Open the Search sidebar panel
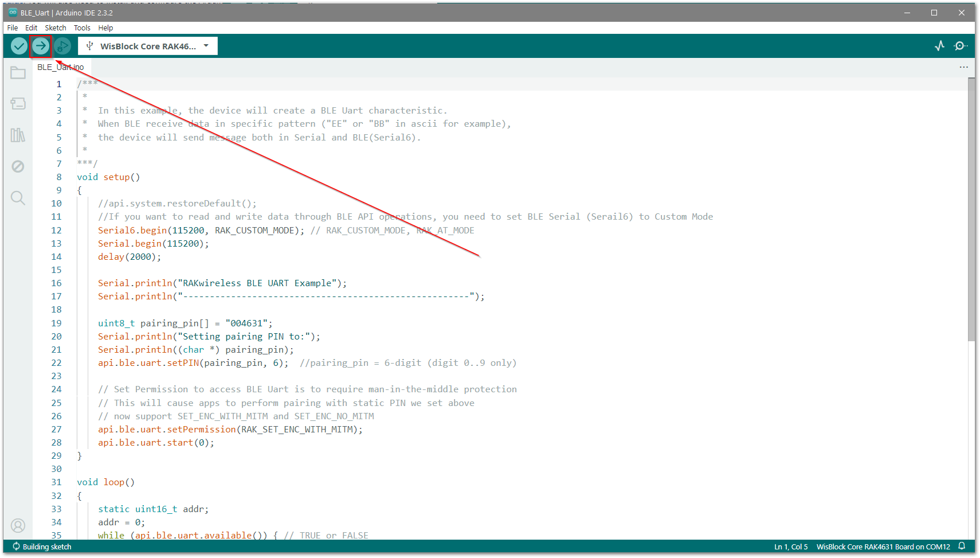This screenshot has width=980, height=558. (18, 198)
